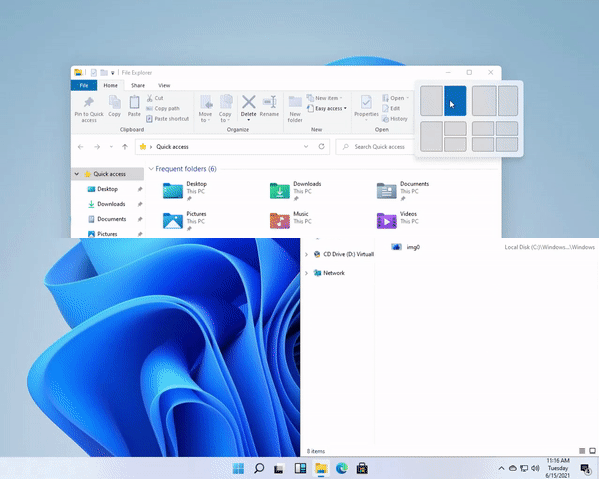
Task: Snap window to highlighted right half
Action: point(455,101)
